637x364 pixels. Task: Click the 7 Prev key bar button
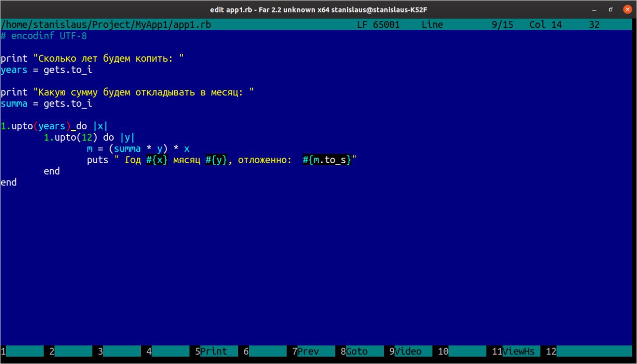click(313, 352)
